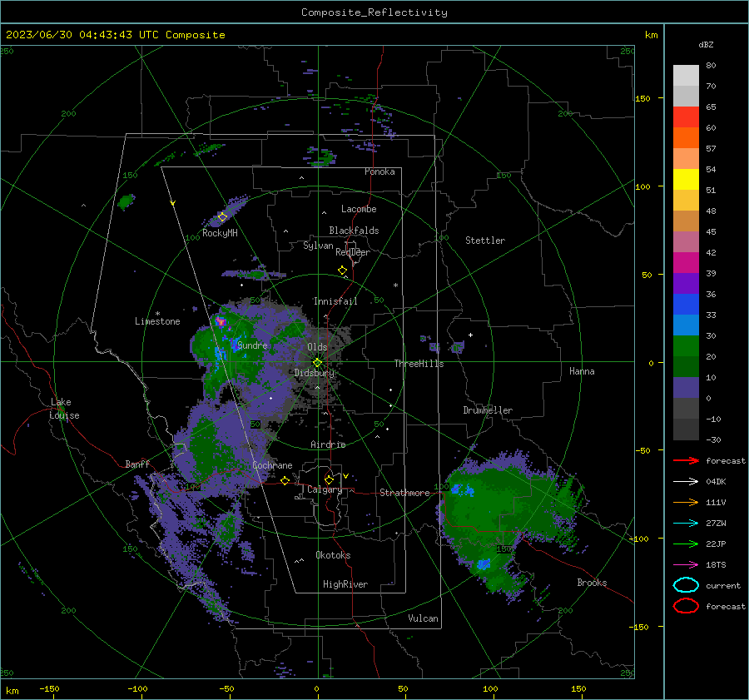Click the Stettler town label
749x700 pixels.
coord(485,241)
